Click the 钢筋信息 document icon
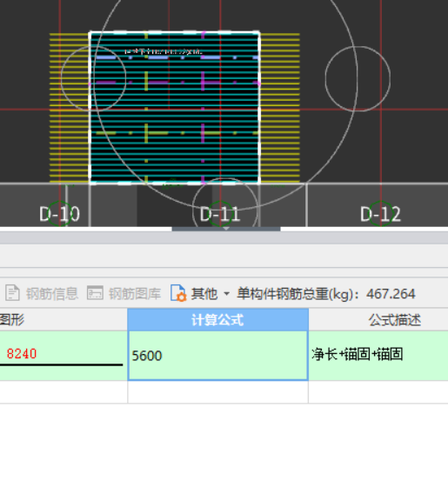 12,293
